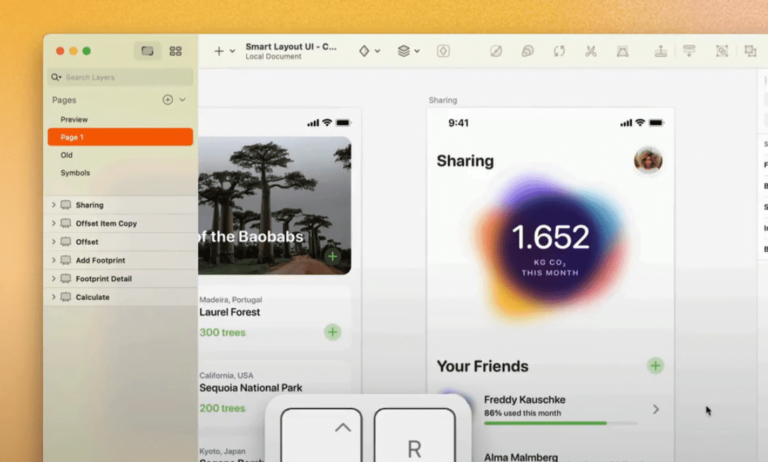Click the Smart Layout UI document title
Screen dimensions: 768x462
point(290,47)
